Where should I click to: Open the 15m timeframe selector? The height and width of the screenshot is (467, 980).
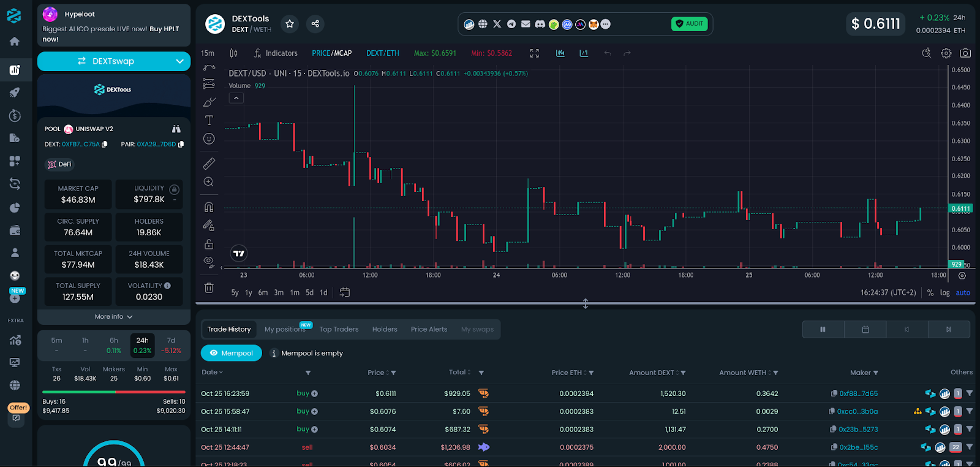pos(208,53)
